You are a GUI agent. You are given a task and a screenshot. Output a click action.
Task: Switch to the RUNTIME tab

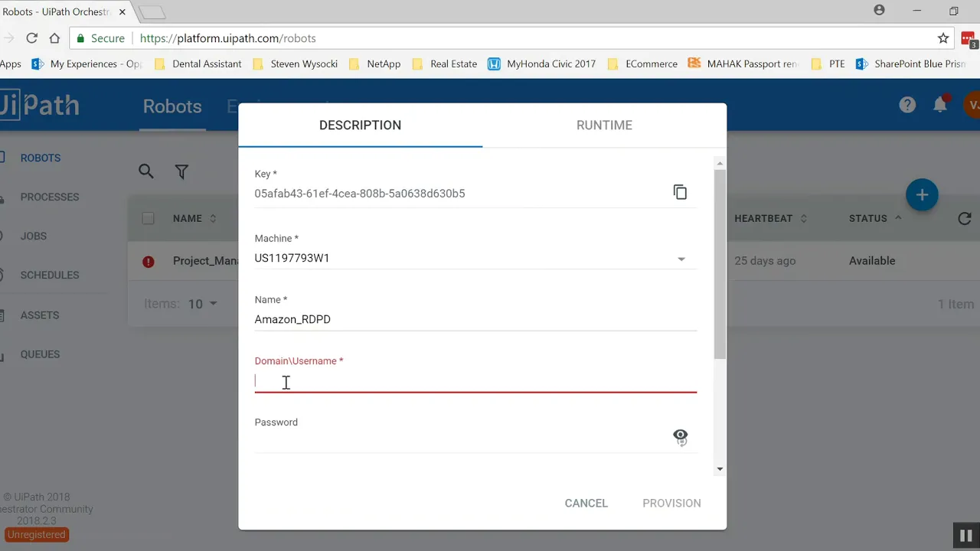(604, 125)
